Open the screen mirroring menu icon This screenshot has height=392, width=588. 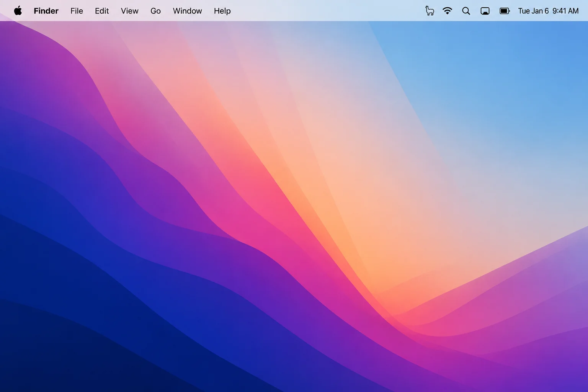(x=485, y=11)
